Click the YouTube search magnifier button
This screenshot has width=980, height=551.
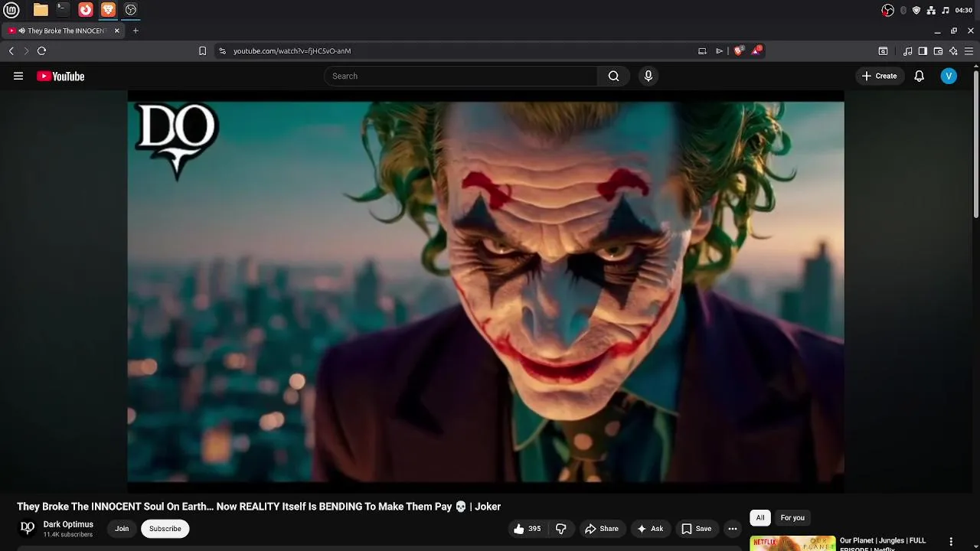tap(613, 76)
